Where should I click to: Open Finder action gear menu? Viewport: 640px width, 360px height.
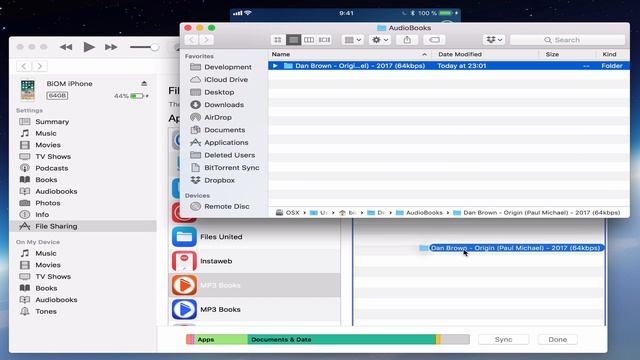click(x=380, y=40)
